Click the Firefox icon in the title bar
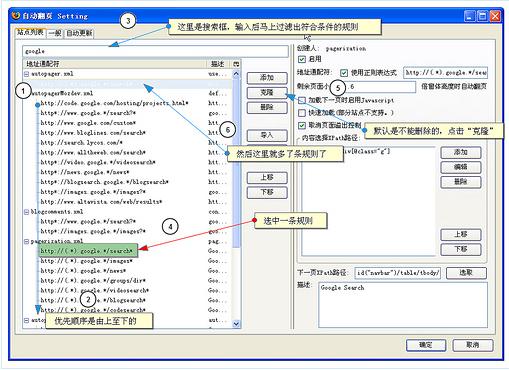The width and height of the screenshot is (509, 370). click(16, 16)
